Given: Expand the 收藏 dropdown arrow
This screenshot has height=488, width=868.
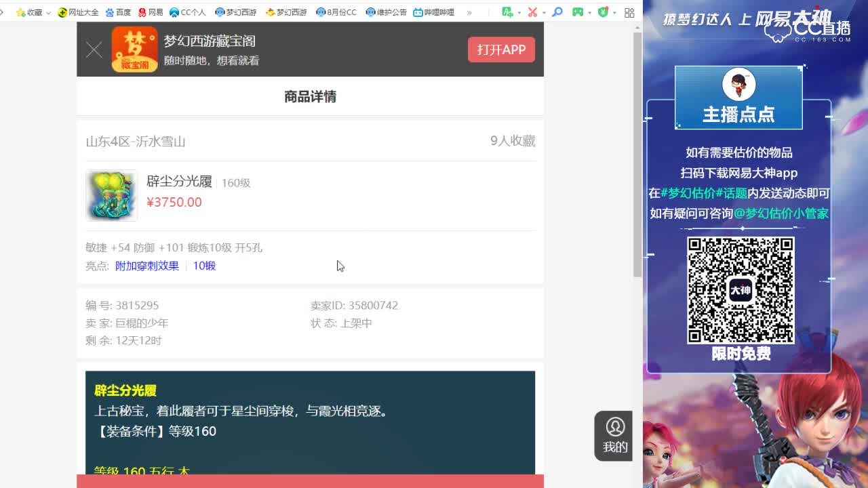Looking at the screenshot, I should (x=48, y=13).
